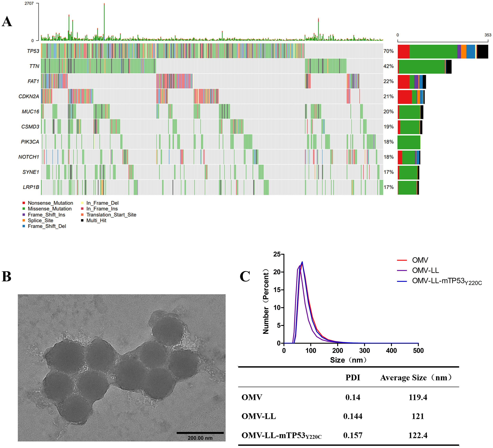Click the Size (nm) x-axis title
This screenshot has height=448, width=493.
point(348,360)
